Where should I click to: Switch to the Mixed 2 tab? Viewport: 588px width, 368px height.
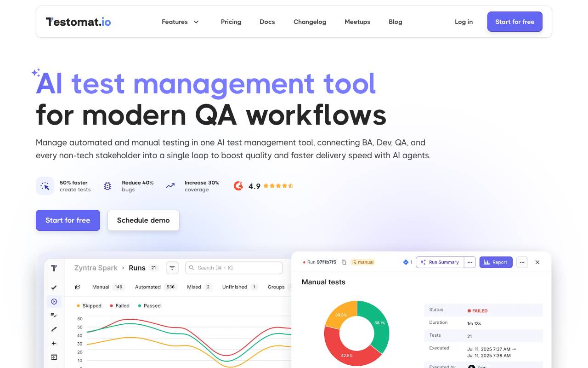click(199, 287)
